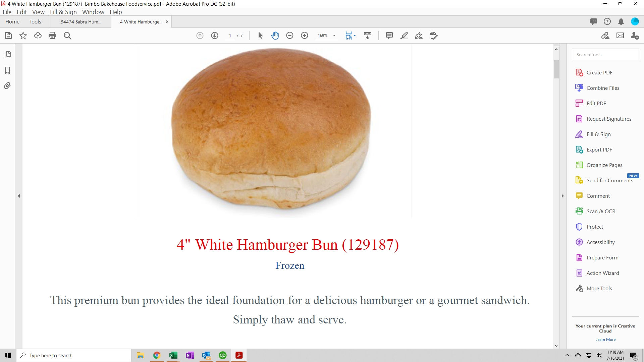Add a sticky note comment
This screenshot has height=362, width=644.
[389, 36]
